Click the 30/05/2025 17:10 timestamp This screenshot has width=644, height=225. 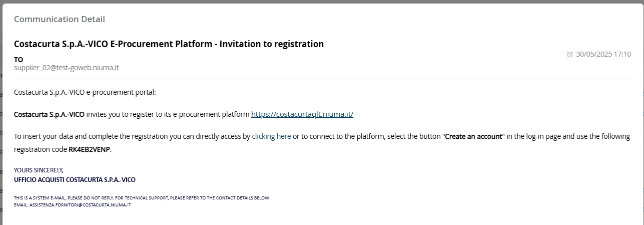[x=603, y=54]
